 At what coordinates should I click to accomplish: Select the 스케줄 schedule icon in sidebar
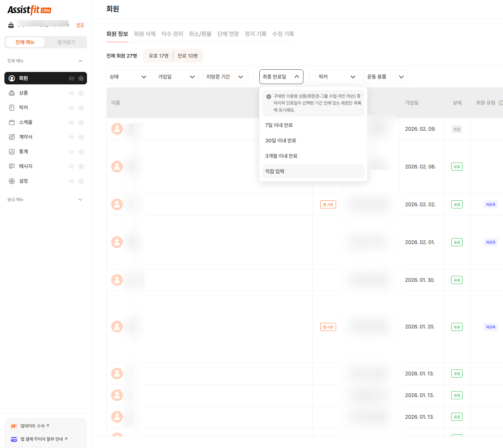coord(11,122)
